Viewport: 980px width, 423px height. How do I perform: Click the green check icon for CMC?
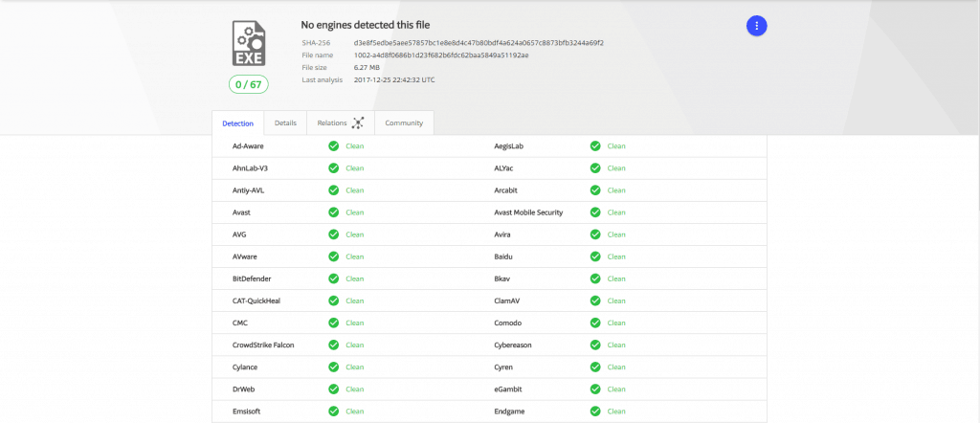click(x=334, y=323)
